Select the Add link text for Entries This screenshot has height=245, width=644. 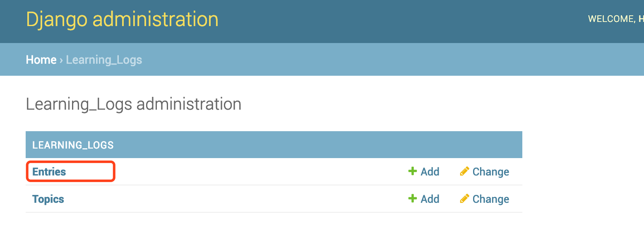pyautogui.click(x=430, y=172)
